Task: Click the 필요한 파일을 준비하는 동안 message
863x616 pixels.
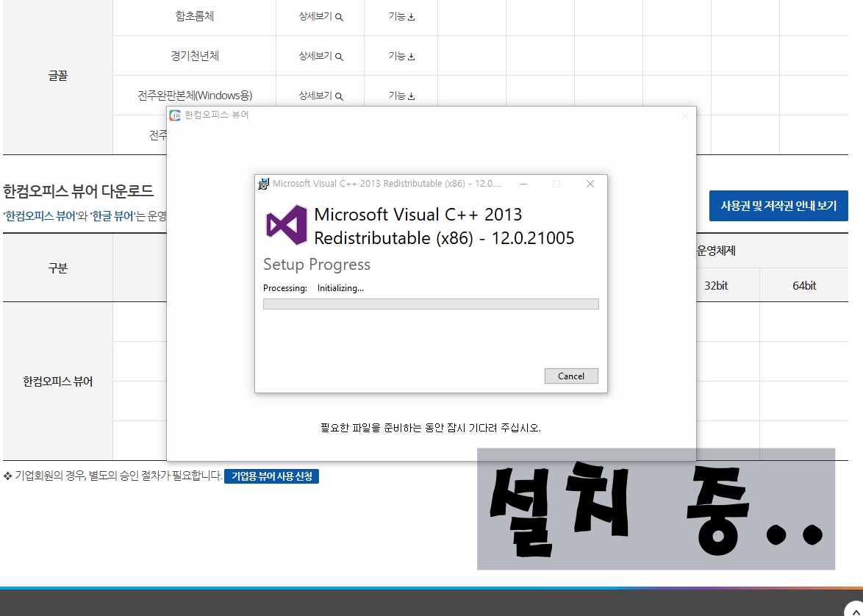Action: click(x=431, y=428)
